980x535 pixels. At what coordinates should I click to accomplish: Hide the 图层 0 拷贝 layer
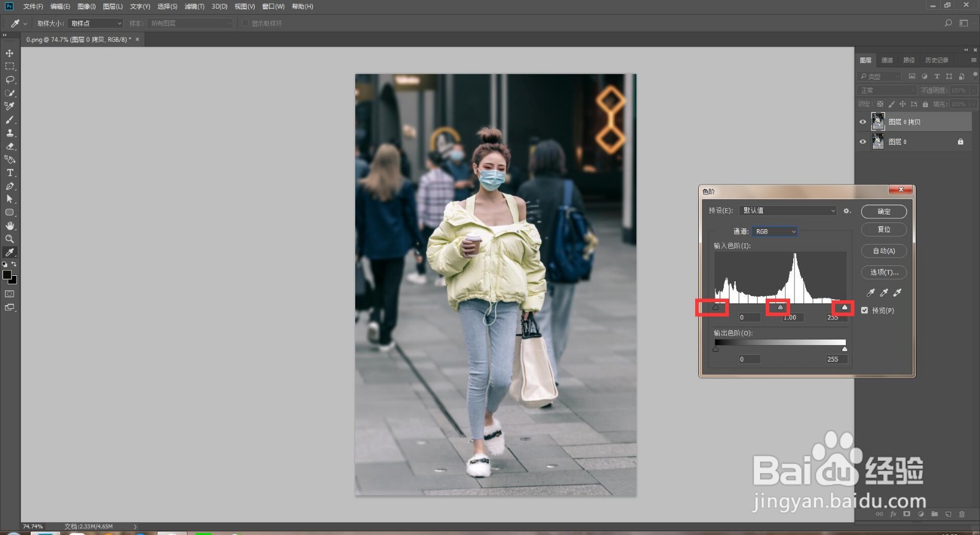[863, 122]
